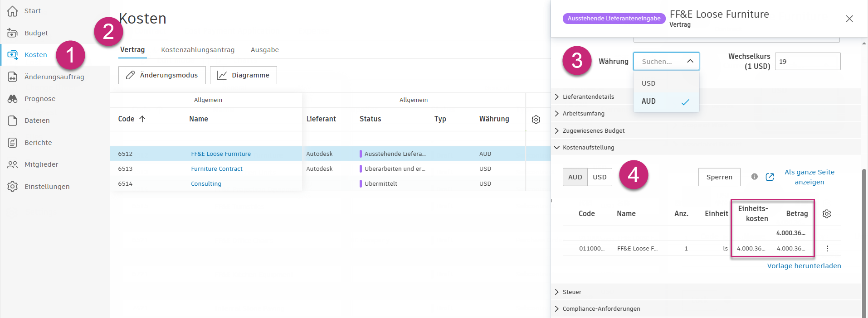The height and width of the screenshot is (318, 868).
Task: Switch cost breakdown to AUD
Action: [x=575, y=177]
